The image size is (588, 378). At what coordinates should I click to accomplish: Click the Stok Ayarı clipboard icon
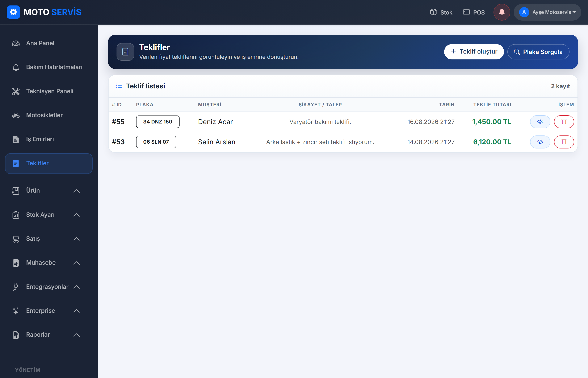pyautogui.click(x=16, y=215)
